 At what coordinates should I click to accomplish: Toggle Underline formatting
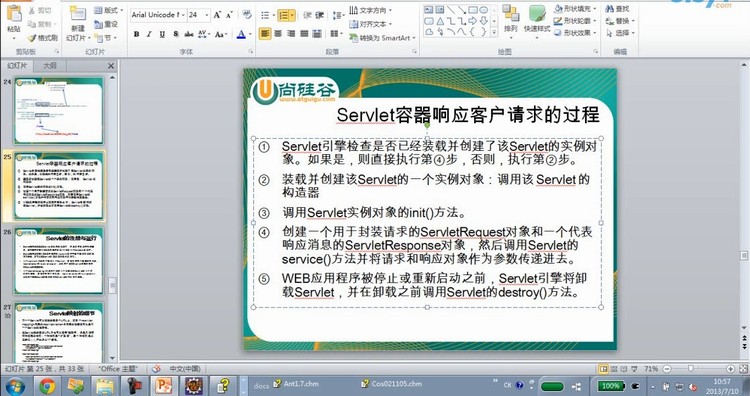[x=162, y=34]
